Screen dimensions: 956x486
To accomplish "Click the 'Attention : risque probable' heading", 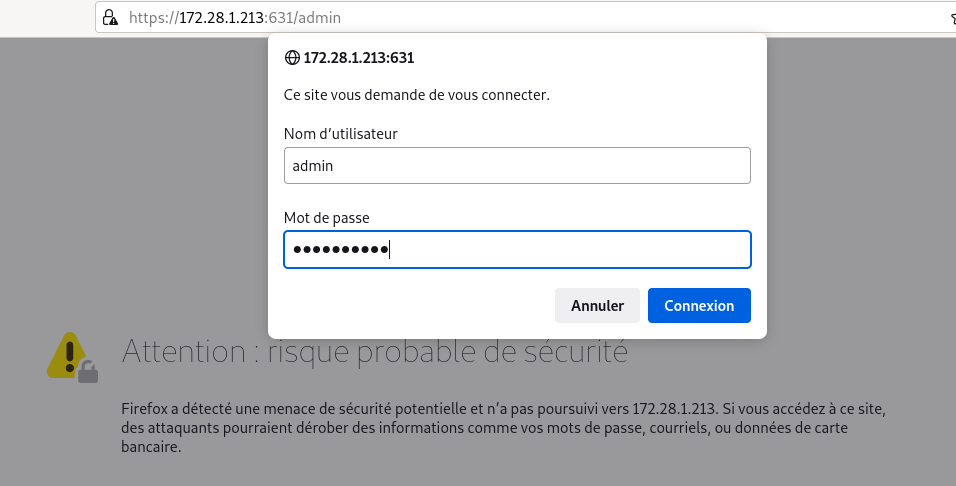I will [x=374, y=352].
